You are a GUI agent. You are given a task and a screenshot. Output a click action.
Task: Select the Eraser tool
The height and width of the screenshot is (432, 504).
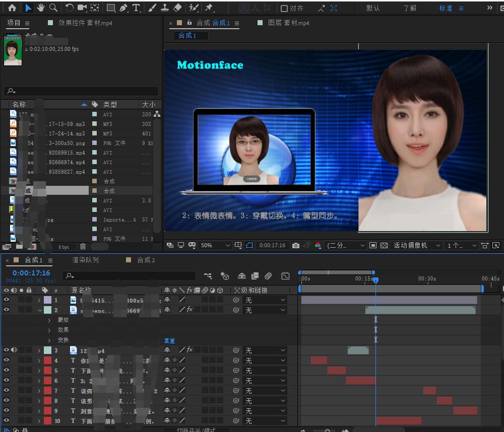pyautogui.click(x=177, y=8)
